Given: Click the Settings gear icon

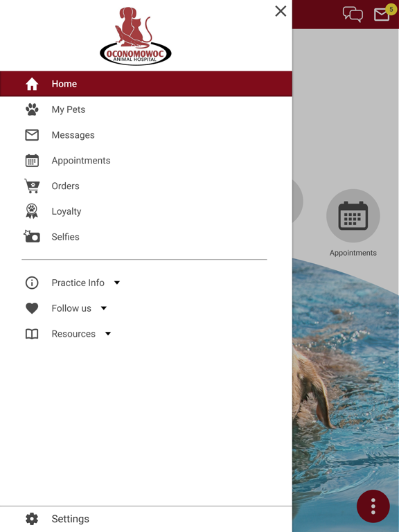Looking at the screenshot, I should click(32, 519).
